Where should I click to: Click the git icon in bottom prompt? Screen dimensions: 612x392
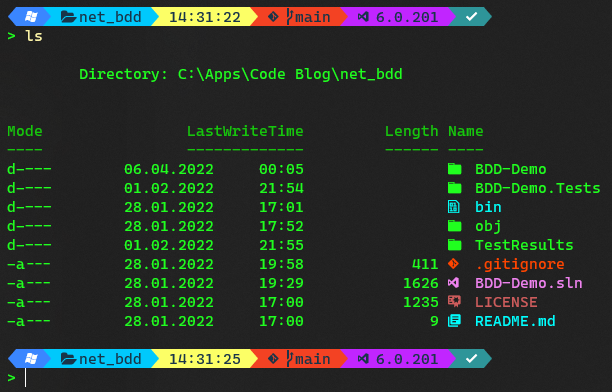click(x=273, y=358)
